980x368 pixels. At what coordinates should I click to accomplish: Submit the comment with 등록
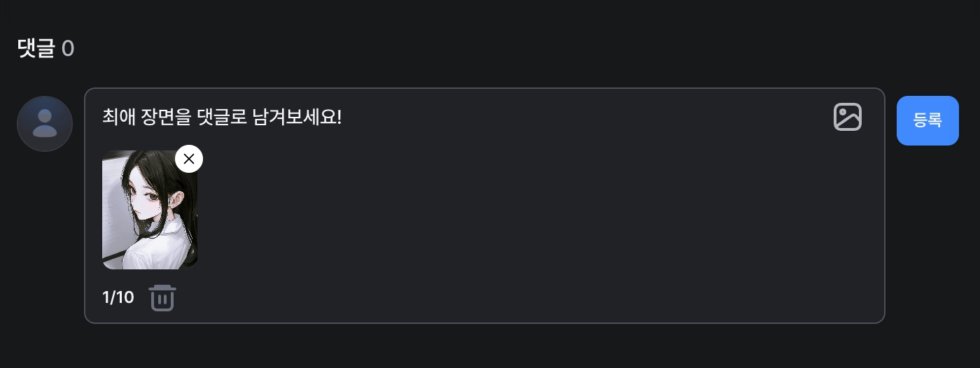coord(927,120)
